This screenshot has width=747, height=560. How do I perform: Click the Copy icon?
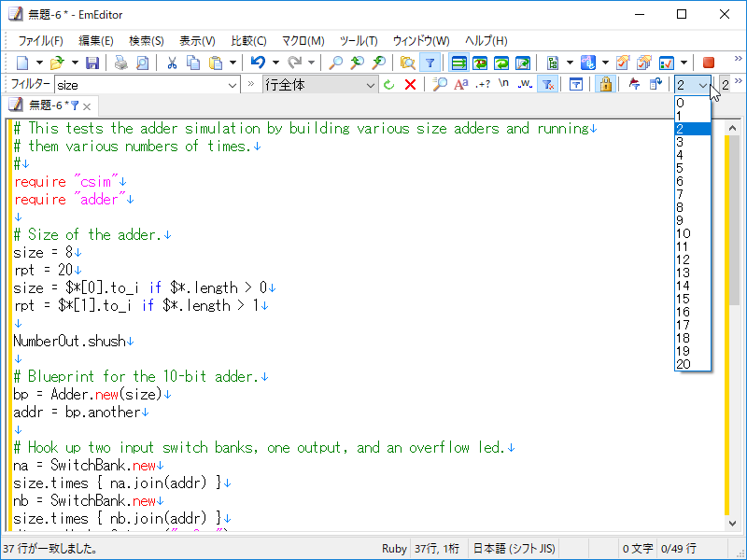click(x=193, y=63)
